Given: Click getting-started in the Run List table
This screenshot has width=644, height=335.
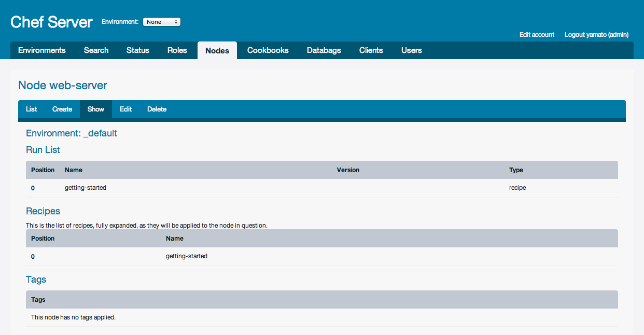Looking at the screenshot, I should (x=86, y=188).
